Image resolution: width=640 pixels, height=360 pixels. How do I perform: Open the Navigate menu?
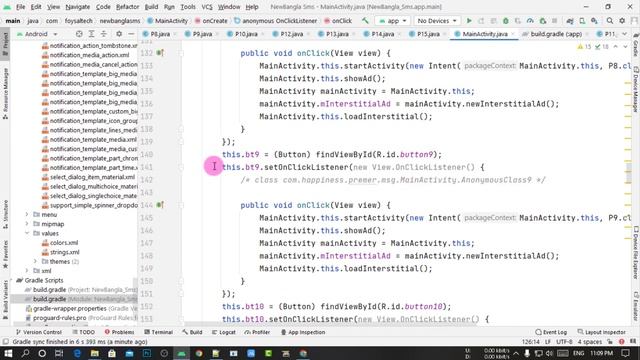(78, 7)
